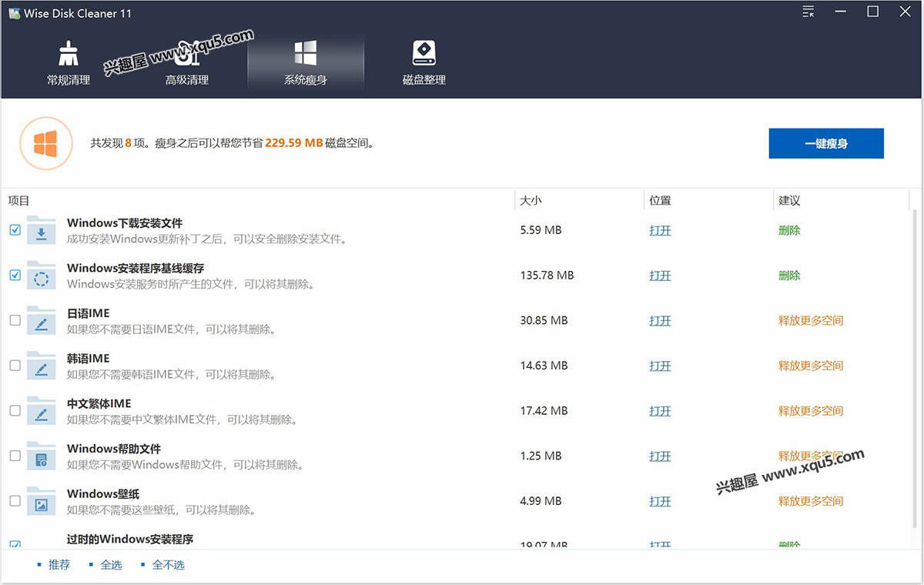Select the Windows帮助文件 row title
Image resolution: width=924 pixels, height=585 pixels.
tap(114, 449)
